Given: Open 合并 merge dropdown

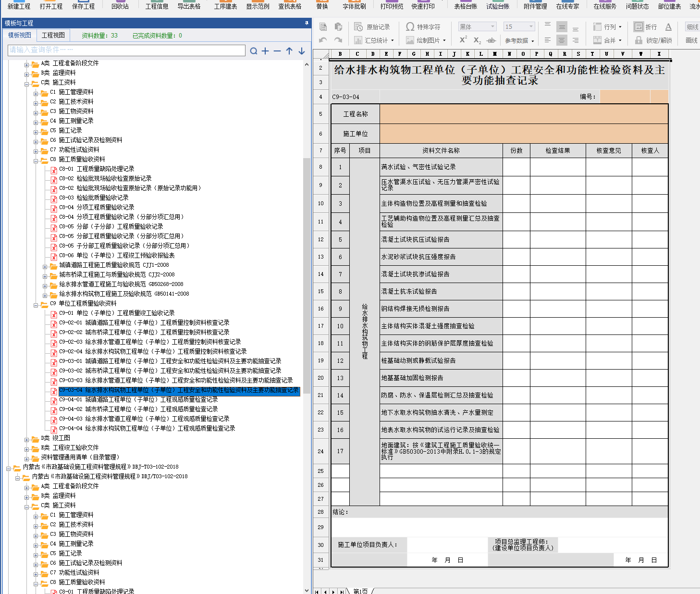Looking at the screenshot, I should (x=607, y=40).
